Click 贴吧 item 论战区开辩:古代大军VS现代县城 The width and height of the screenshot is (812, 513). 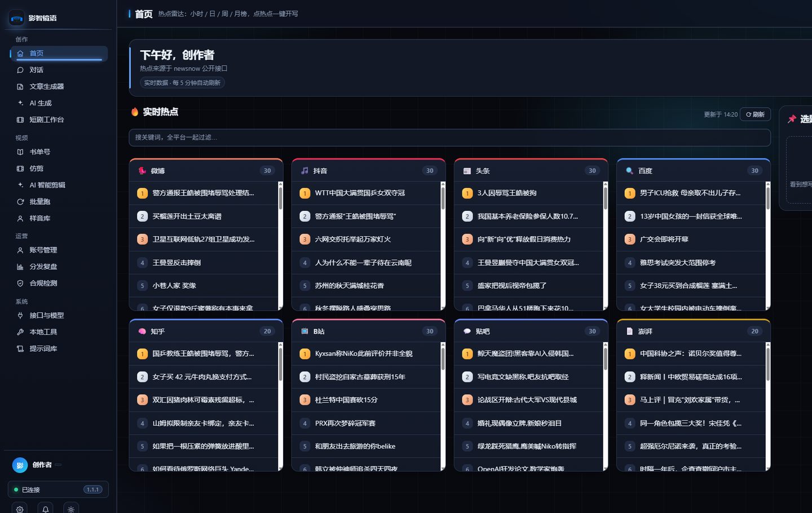click(x=528, y=400)
